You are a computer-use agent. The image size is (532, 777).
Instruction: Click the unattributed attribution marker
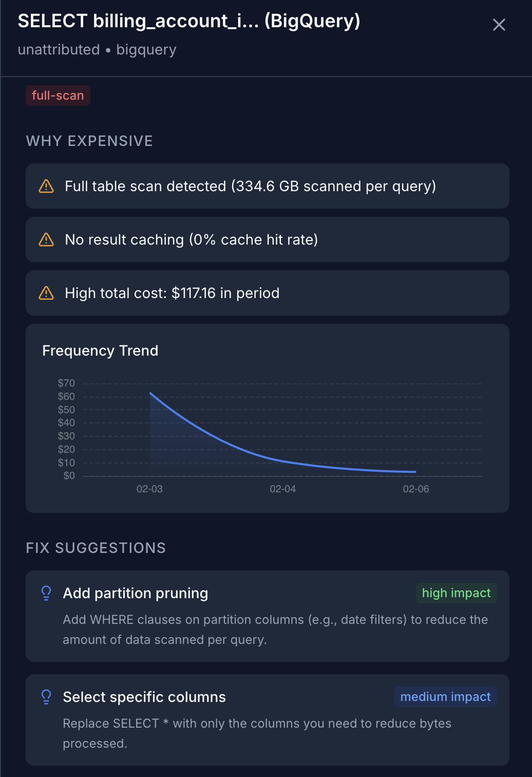[58, 49]
